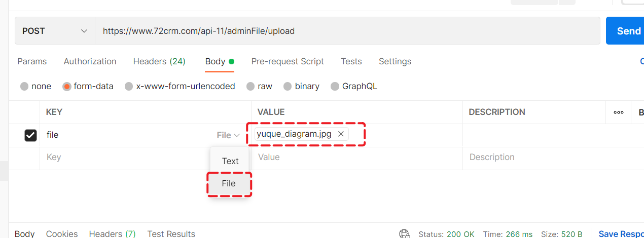Open the Pre-request Script tab
This screenshot has width=644, height=238.
pos(288,61)
